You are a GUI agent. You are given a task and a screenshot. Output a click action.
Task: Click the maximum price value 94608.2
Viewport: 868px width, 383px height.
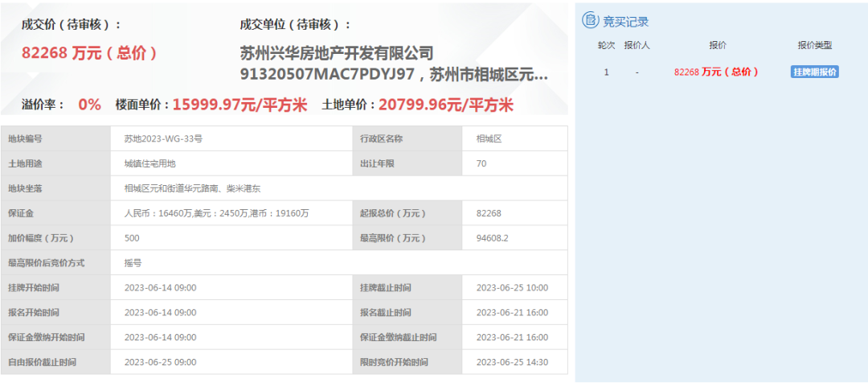pos(492,238)
